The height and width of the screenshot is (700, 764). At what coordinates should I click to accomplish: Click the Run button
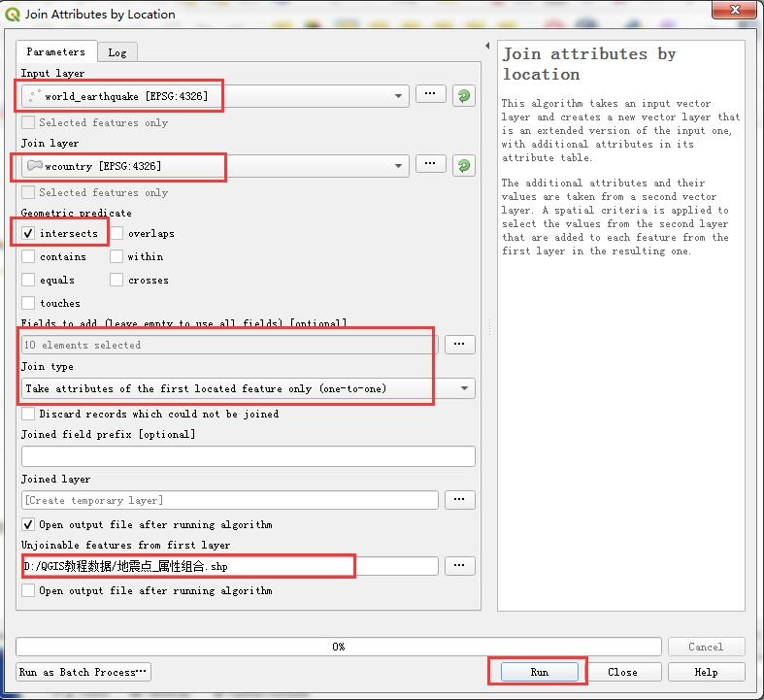(x=540, y=672)
